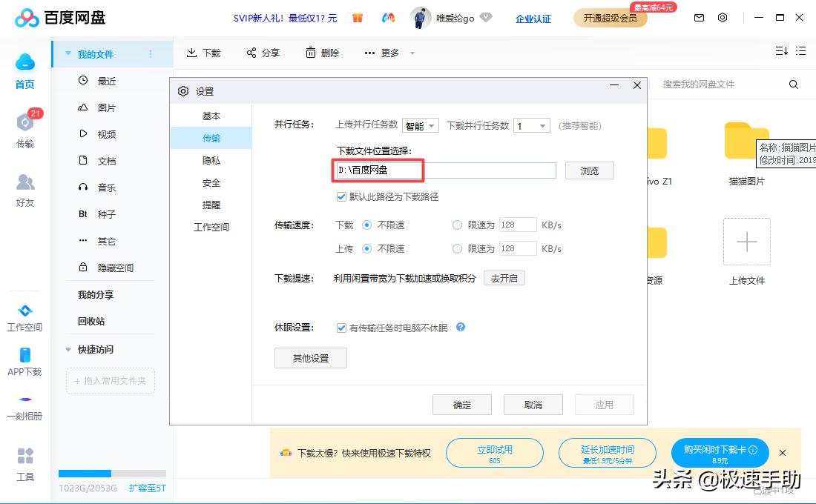Viewport: 816px width, 504px height.
Task: Switch to list view layout
Action: coord(801,50)
